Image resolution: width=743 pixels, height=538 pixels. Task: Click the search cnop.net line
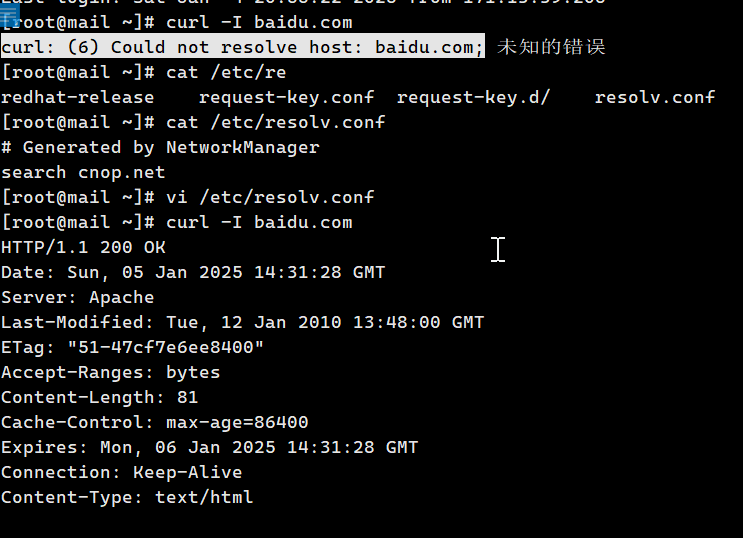[x=83, y=172]
